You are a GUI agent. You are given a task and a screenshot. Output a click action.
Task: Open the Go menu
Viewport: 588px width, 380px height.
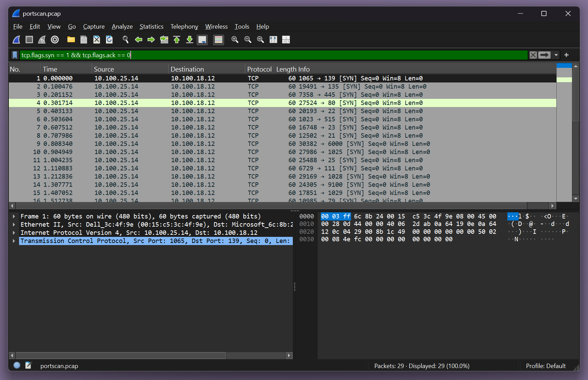pos(72,27)
